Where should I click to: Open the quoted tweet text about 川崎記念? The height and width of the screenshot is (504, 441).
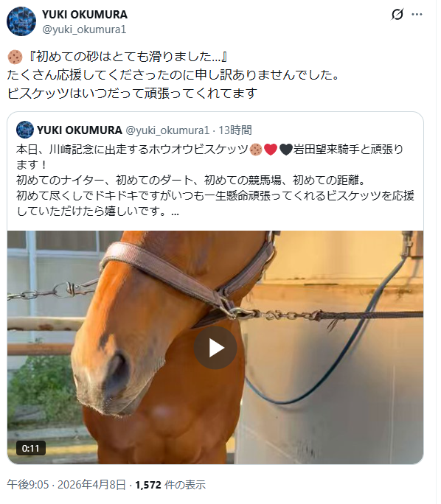(x=215, y=180)
